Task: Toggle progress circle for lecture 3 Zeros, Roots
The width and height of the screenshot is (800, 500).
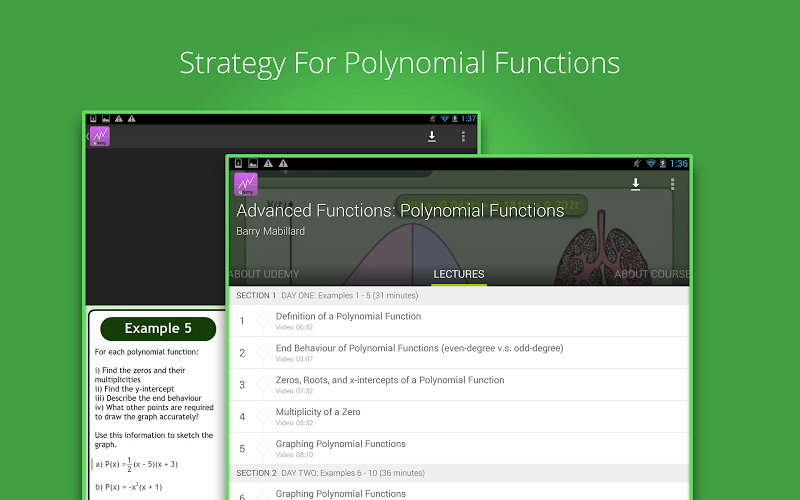Action: tap(263, 384)
